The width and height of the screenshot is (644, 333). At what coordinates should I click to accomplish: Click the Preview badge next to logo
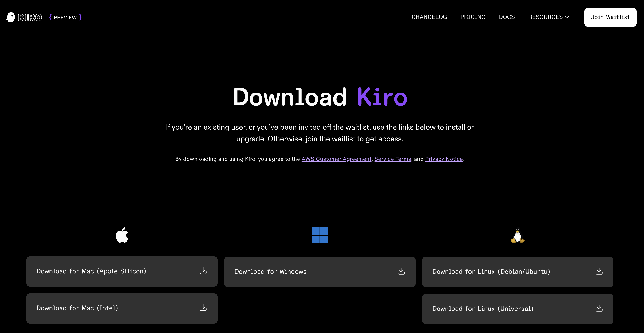click(65, 17)
